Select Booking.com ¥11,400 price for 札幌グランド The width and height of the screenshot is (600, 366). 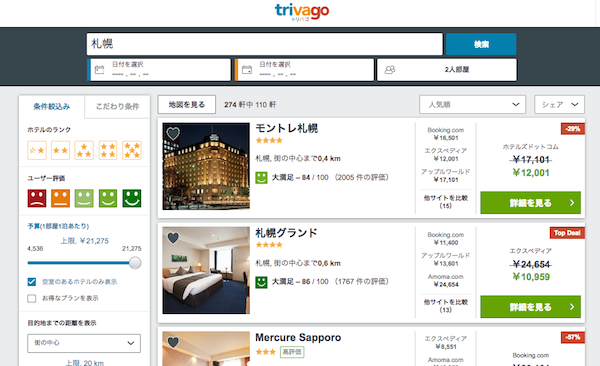click(x=445, y=239)
